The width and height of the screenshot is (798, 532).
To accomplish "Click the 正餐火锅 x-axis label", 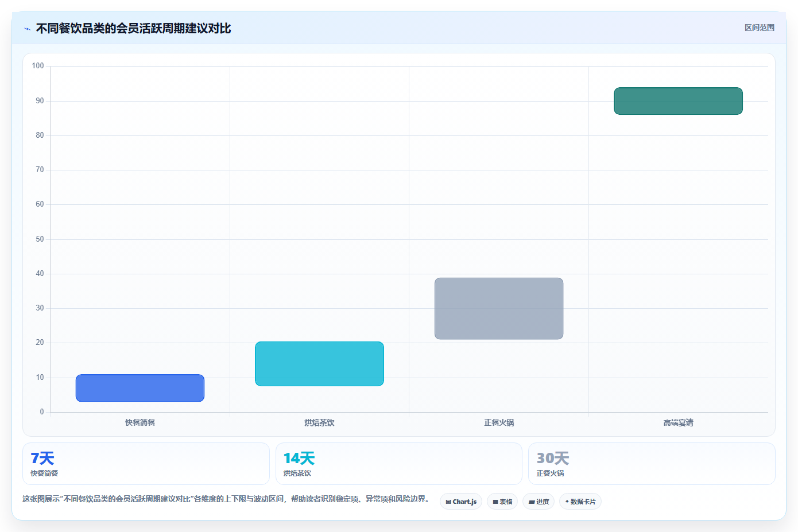I will (x=499, y=422).
